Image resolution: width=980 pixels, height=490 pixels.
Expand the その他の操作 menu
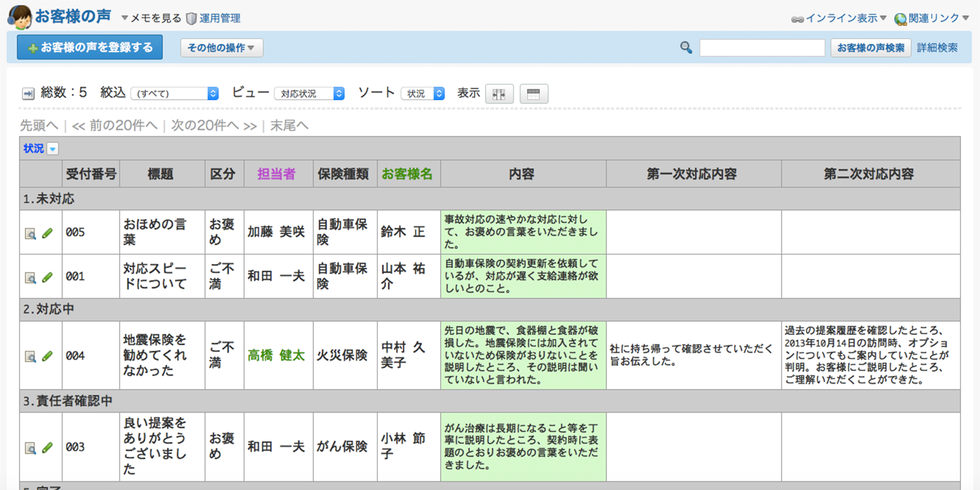222,48
